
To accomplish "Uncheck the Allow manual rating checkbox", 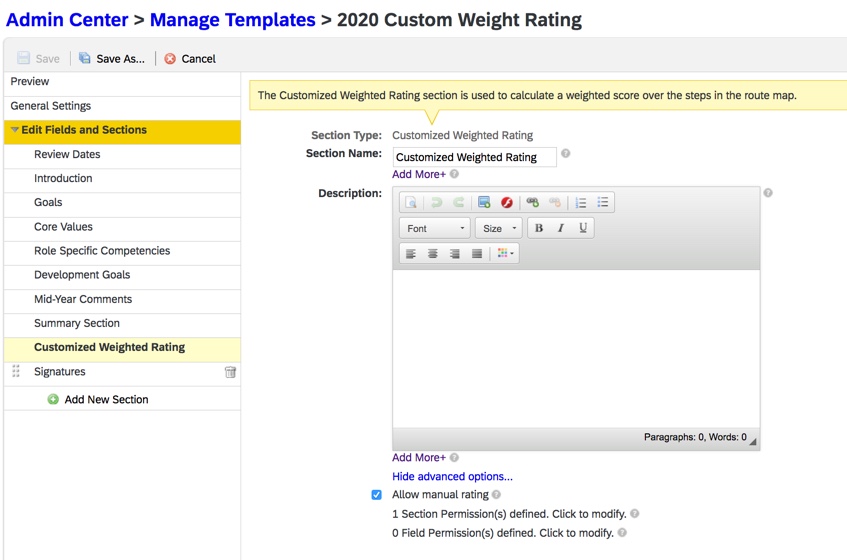I will tap(377, 495).
